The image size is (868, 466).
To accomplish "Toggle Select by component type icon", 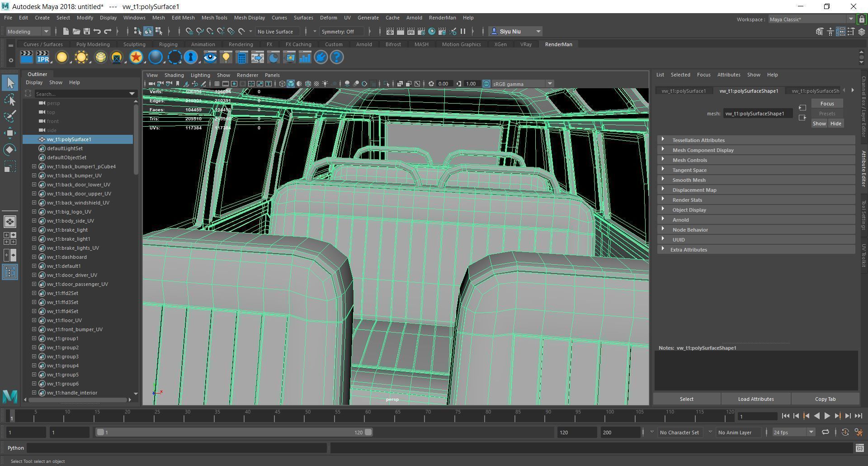I will 159,31.
